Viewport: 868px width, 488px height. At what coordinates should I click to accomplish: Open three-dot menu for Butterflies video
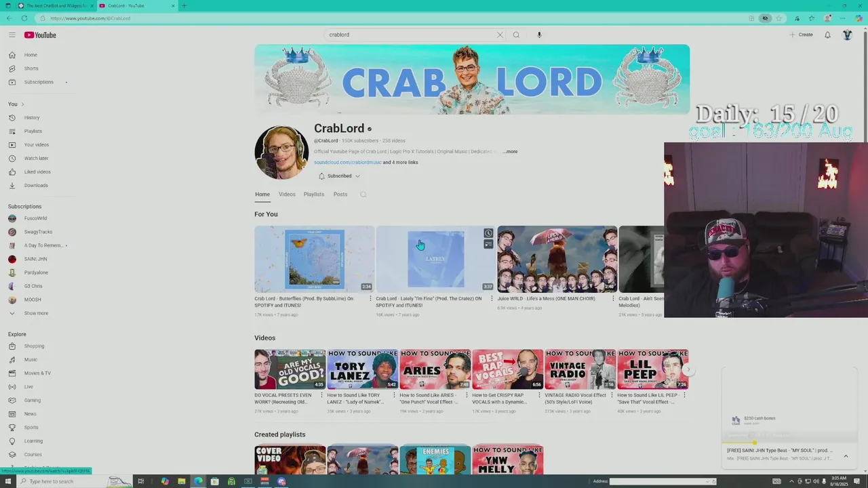click(370, 299)
